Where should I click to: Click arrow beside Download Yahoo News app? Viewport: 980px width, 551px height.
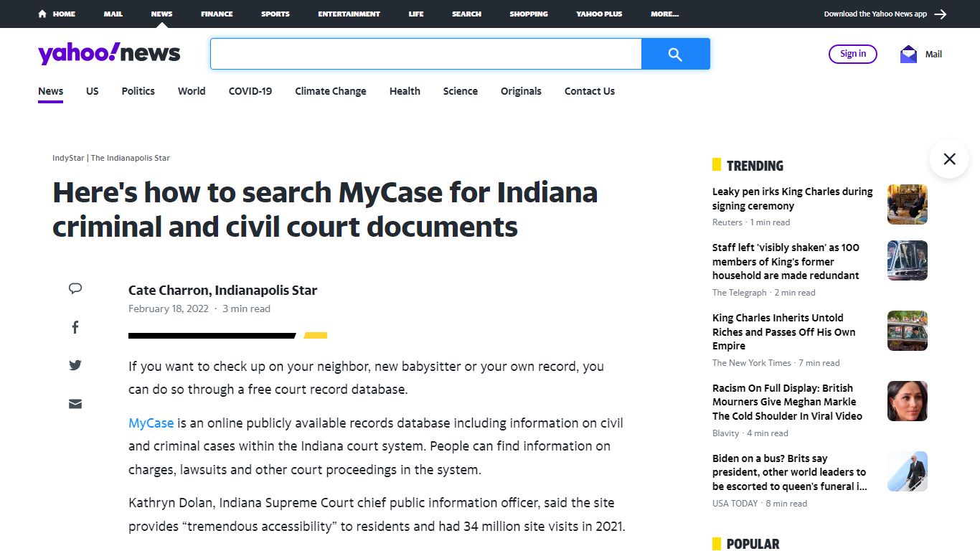click(x=941, y=14)
